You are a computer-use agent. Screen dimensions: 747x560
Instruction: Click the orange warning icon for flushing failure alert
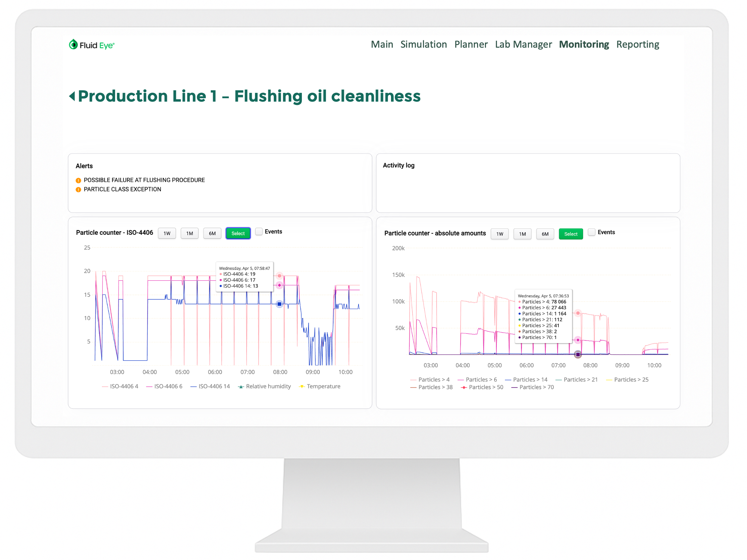(78, 180)
